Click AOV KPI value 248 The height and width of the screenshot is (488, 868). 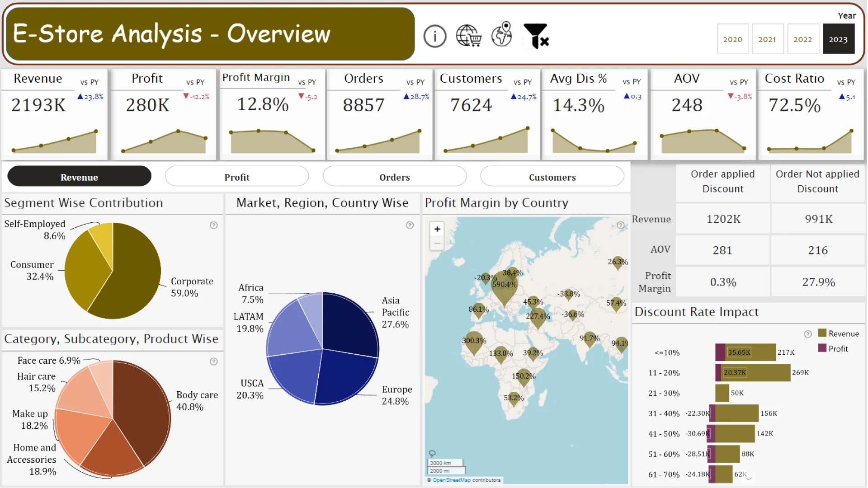coord(687,105)
